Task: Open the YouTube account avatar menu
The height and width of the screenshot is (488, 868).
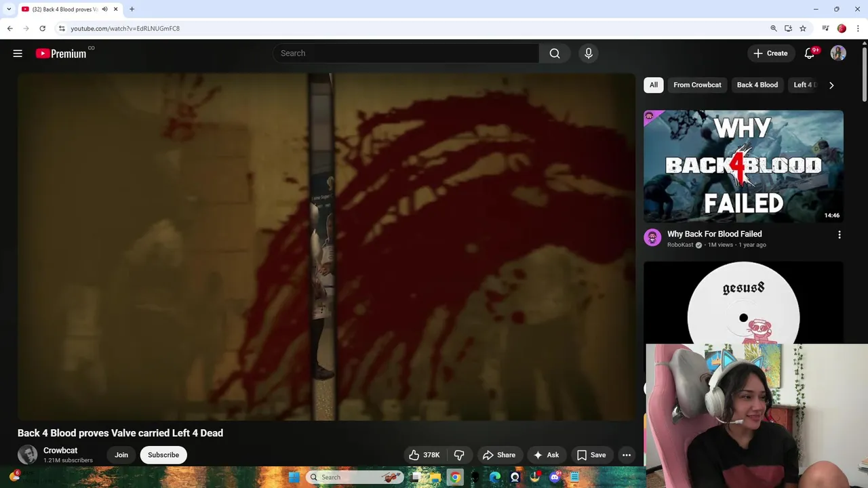Action: (838, 54)
